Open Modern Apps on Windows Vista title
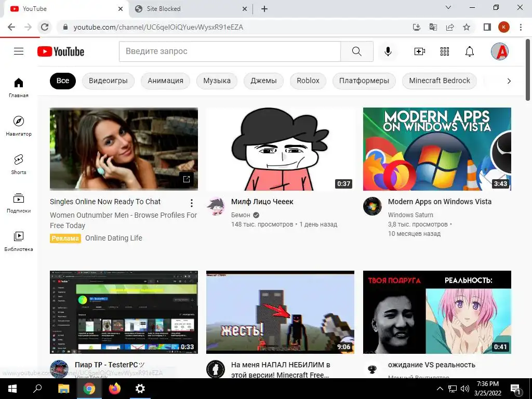The width and height of the screenshot is (532, 399). point(440,202)
